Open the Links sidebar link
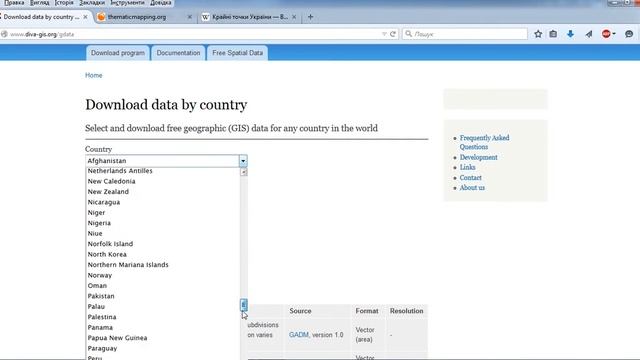 (x=467, y=167)
